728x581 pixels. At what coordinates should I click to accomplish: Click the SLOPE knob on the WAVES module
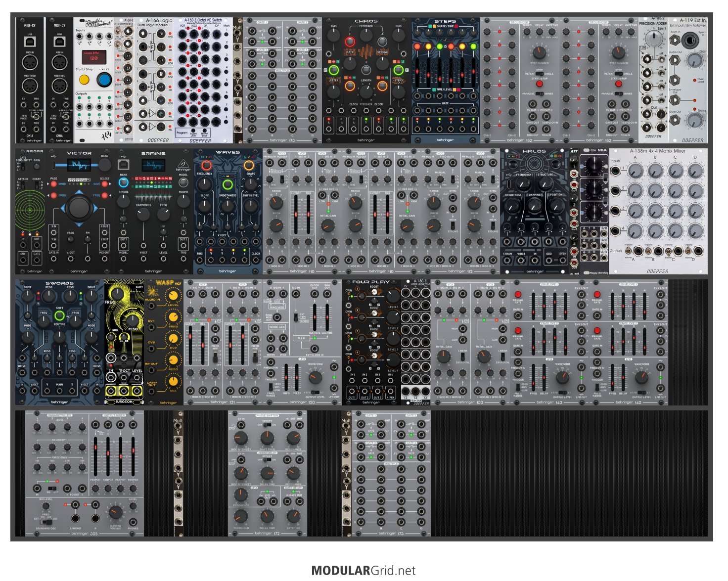pos(205,206)
